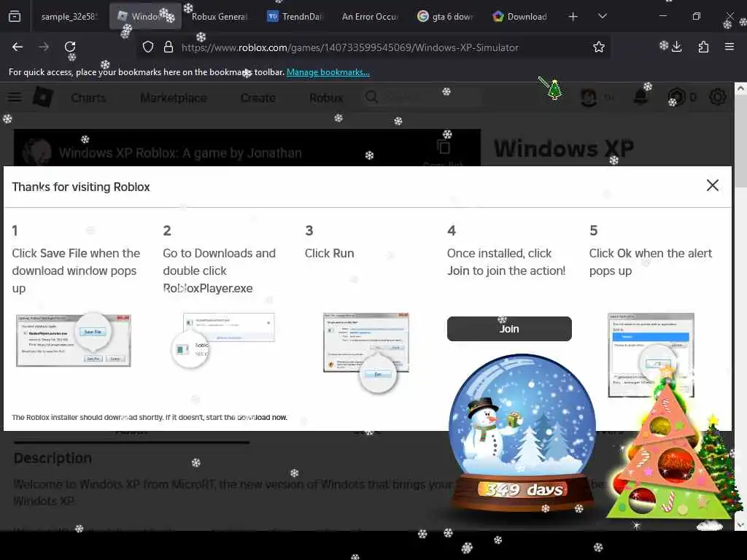
Task: Bookmark this page with the star icon
Action: [599, 47]
